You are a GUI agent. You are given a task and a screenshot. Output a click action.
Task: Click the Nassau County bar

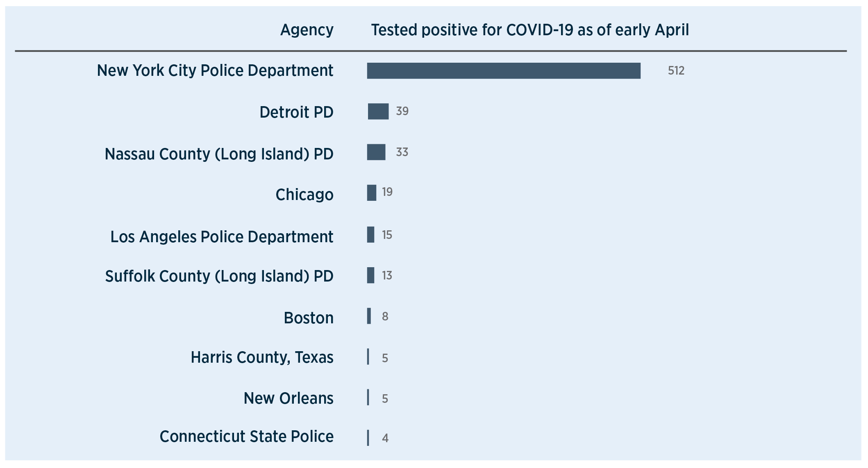click(x=376, y=152)
